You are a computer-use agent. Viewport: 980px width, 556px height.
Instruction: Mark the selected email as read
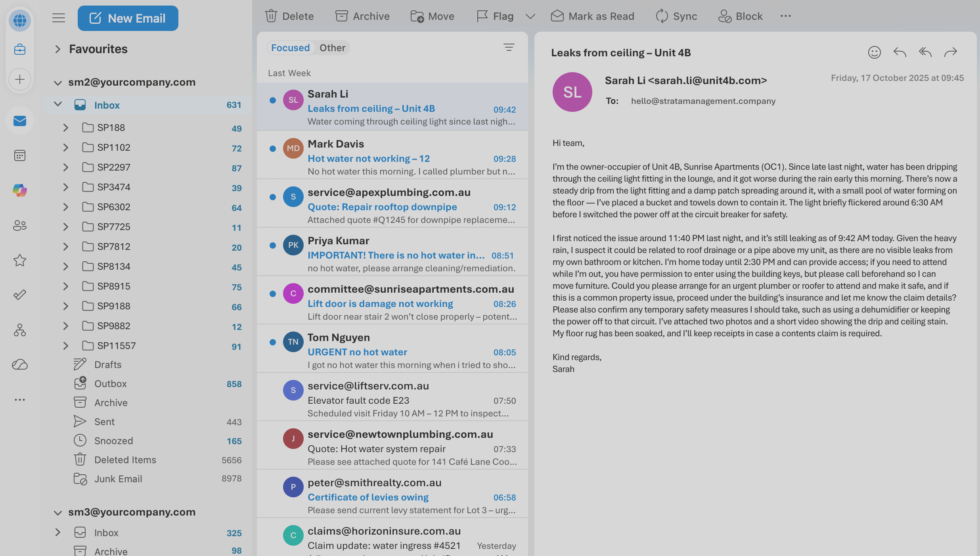pos(592,16)
